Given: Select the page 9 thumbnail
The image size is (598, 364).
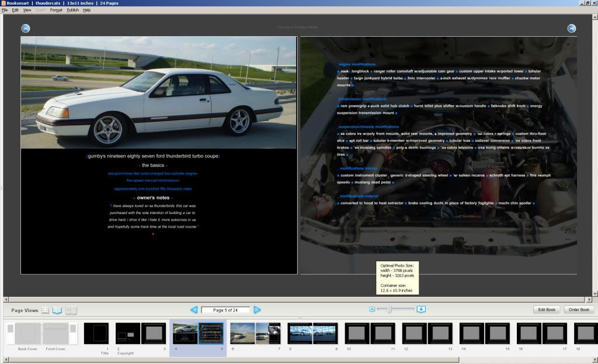Looking at the screenshot, I should tap(326, 333).
